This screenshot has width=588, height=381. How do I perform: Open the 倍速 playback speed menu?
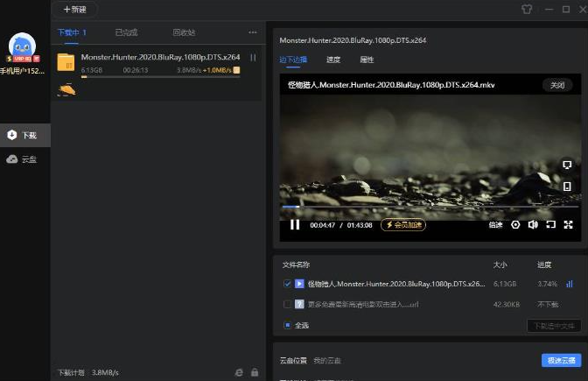click(x=495, y=224)
